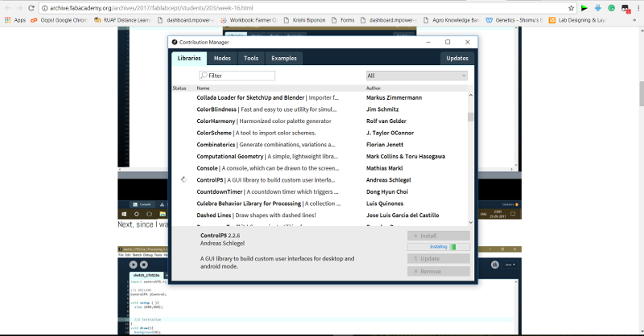The image size is (644, 336).
Task: Click the library list scrollbar thumb
Action: coord(471,117)
